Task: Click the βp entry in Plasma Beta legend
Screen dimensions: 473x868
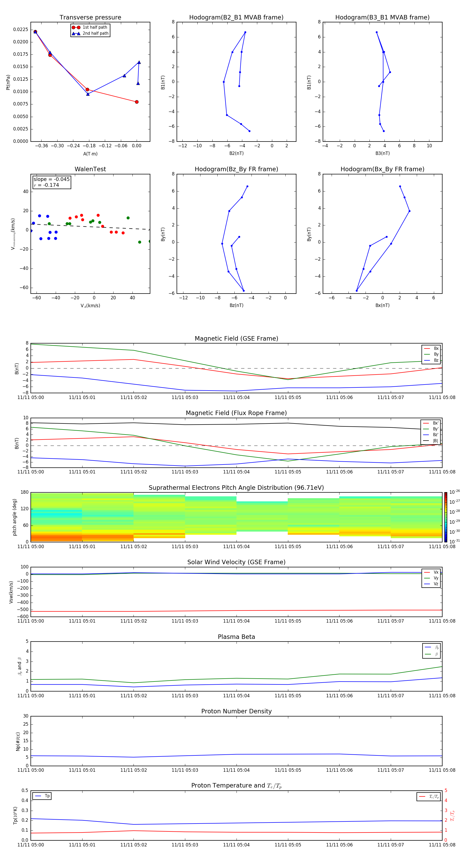Action: (431, 647)
